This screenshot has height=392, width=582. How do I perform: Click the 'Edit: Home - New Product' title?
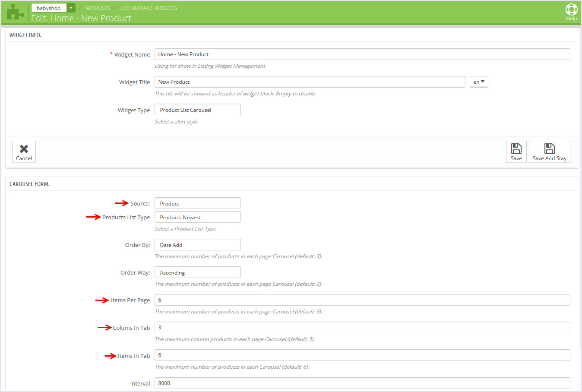[x=81, y=18]
